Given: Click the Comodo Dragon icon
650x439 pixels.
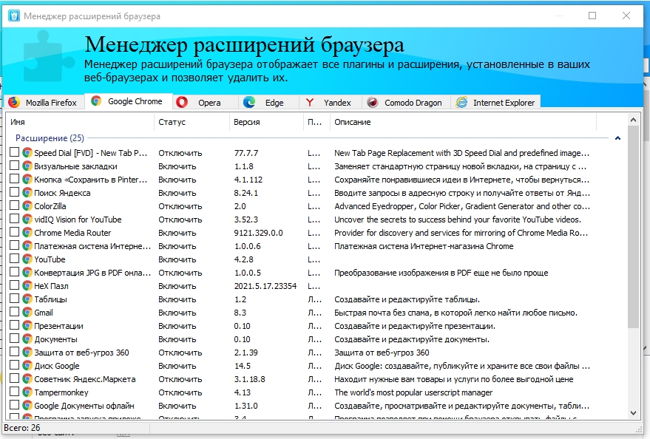Looking at the screenshot, I should pos(372,102).
